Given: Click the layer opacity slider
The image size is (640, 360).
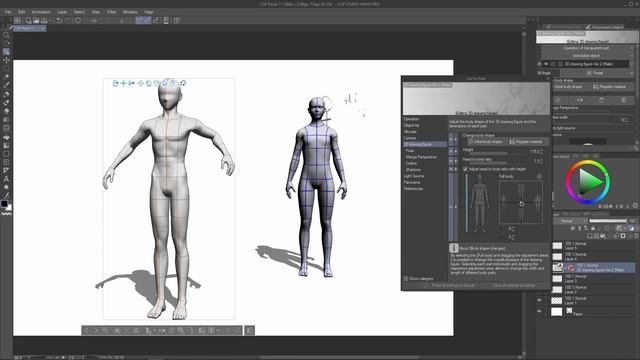Looking at the screenshot, I should click(x=608, y=221).
